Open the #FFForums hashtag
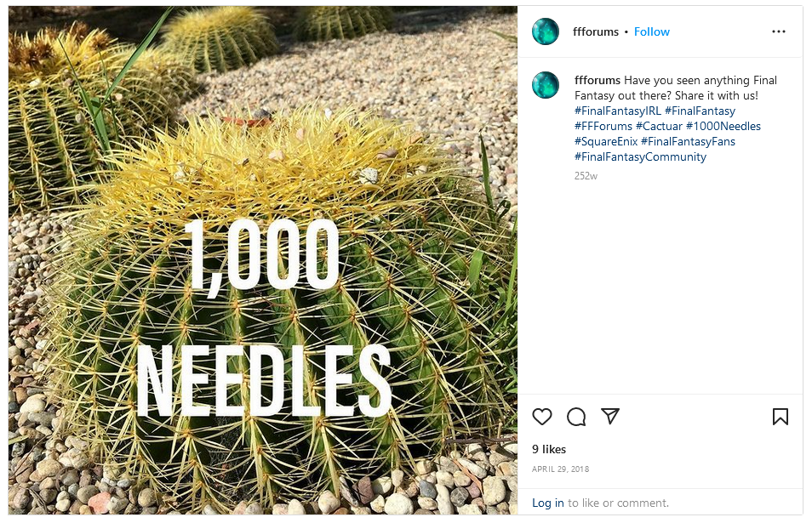Viewport: 812px width, 523px height. tap(603, 126)
